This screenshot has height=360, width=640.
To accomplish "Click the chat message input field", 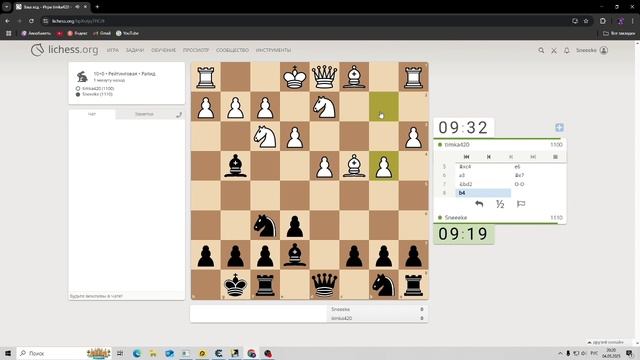I will [x=127, y=296].
